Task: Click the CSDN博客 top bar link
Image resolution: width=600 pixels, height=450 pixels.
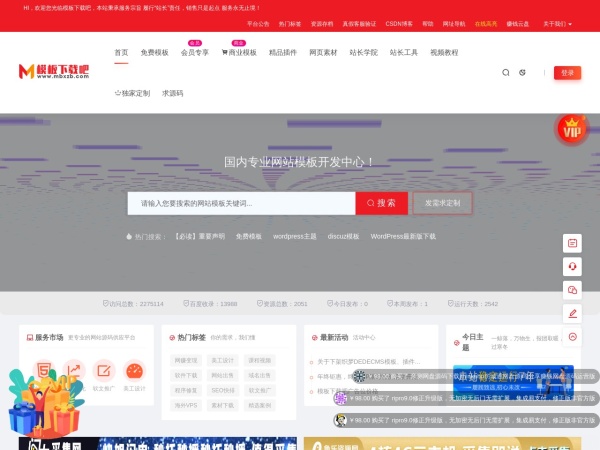Action: pos(399,24)
